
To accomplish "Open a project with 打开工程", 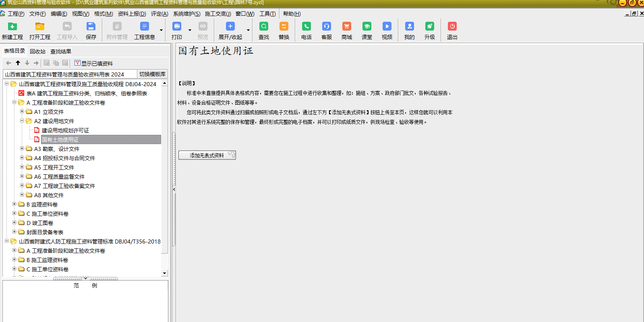I will coord(39,27).
